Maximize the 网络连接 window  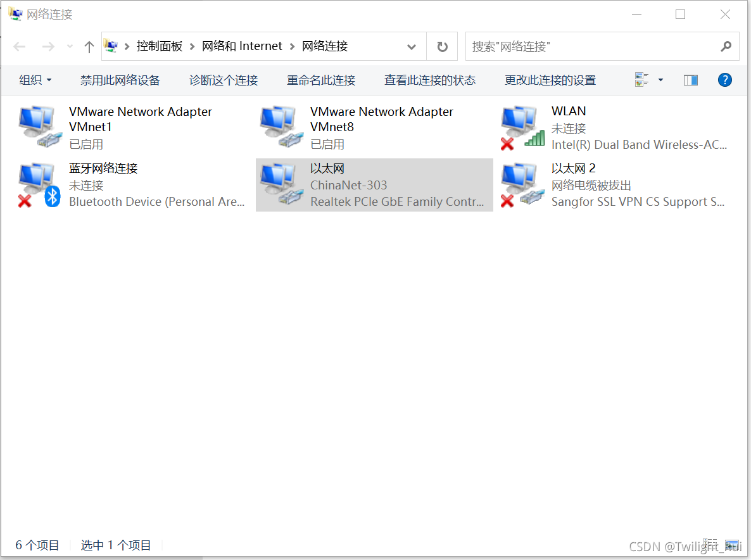click(680, 15)
